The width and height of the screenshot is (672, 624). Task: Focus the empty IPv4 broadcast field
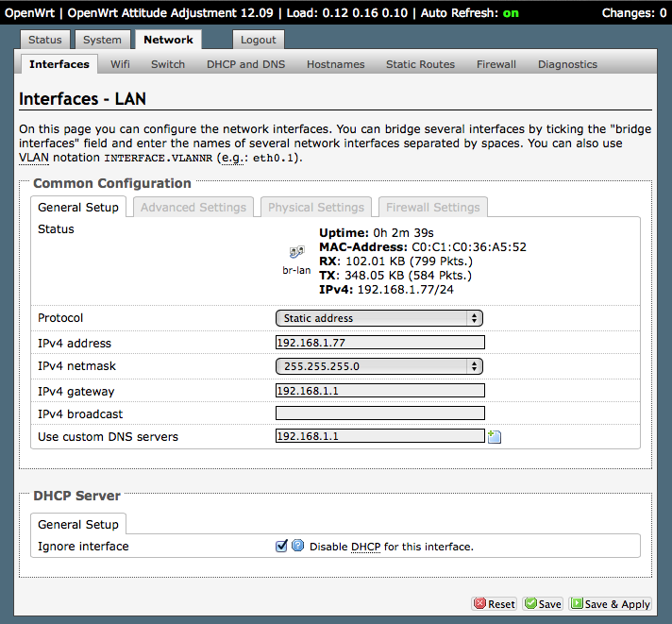380,413
